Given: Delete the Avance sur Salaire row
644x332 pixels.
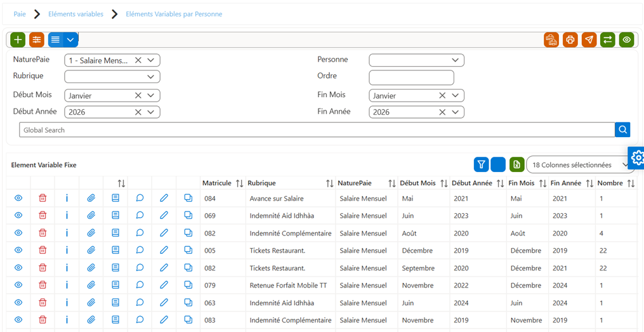Looking at the screenshot, I should [43, 198].
